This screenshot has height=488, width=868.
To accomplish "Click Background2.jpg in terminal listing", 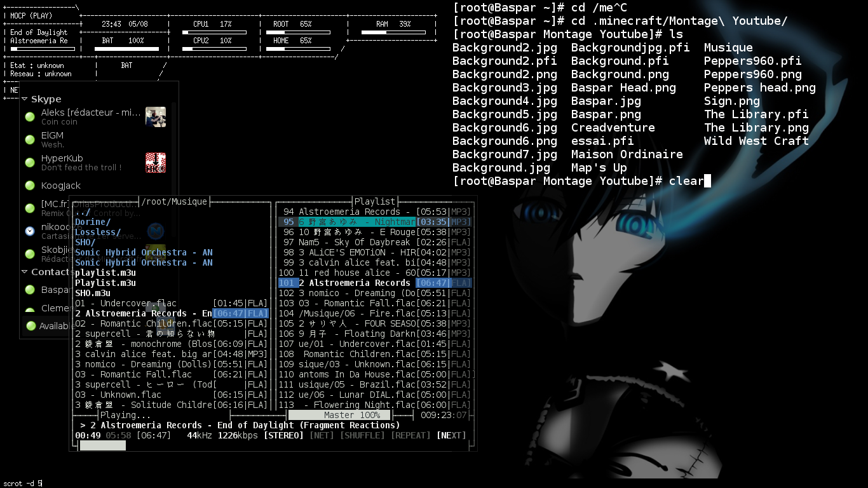I will 505,48.
